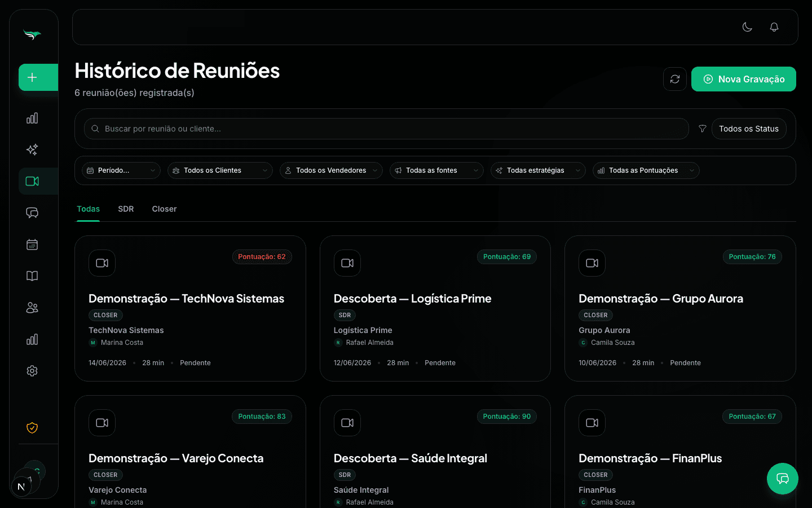This screenshot has height=508, width=812.
Task: Click video icon on Saúde Integral card
Action: coord(347,423)
